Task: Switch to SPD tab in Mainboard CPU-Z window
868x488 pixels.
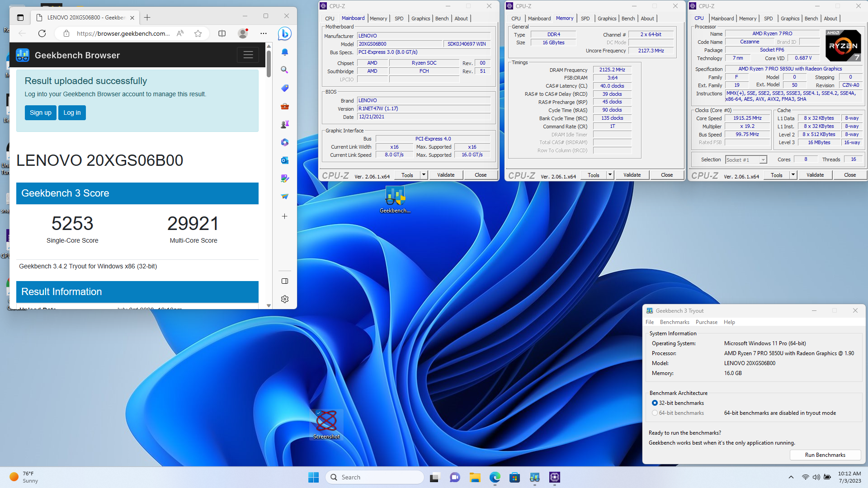Action: click(x=399, y=19)
